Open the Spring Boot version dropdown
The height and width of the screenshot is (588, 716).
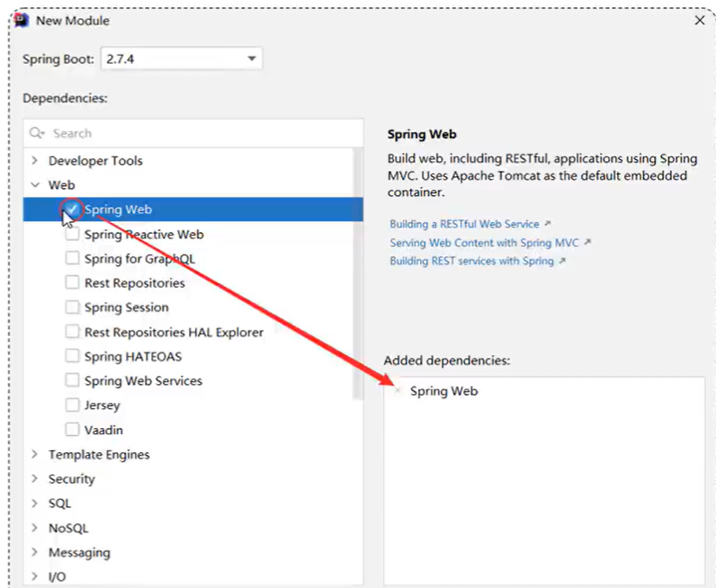pos(182,58)
